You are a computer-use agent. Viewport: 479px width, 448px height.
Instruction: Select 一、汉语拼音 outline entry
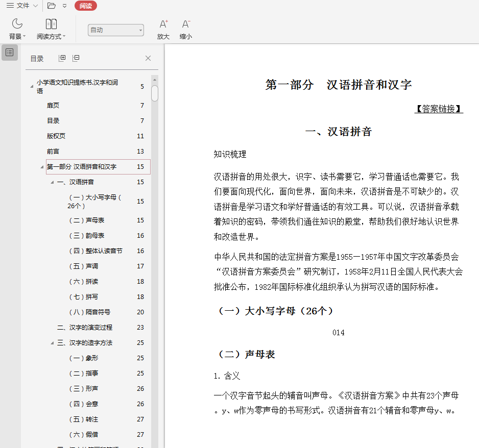(76, 182)
